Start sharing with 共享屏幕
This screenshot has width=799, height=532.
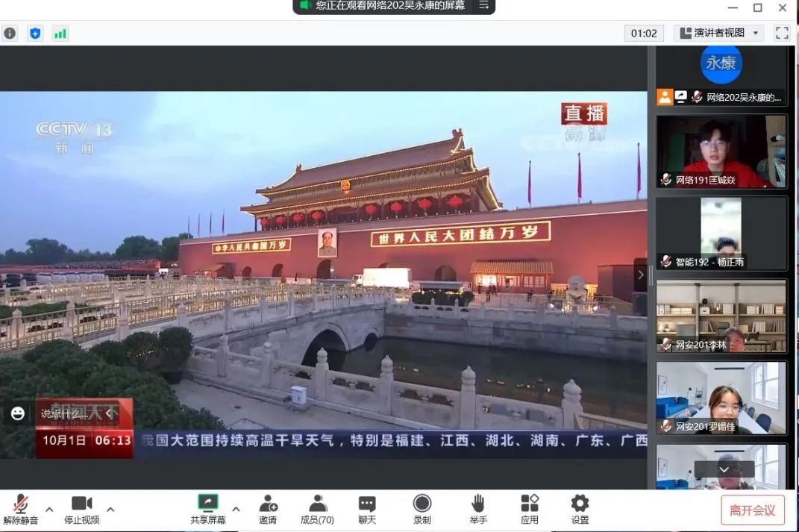point(208,509)
